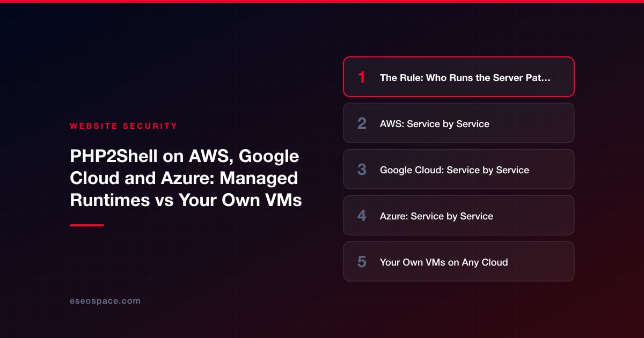Viewport: 644px width, 338px height.
Task: Open 'AWS: Service by Service' section
Action: coord(459,123)
